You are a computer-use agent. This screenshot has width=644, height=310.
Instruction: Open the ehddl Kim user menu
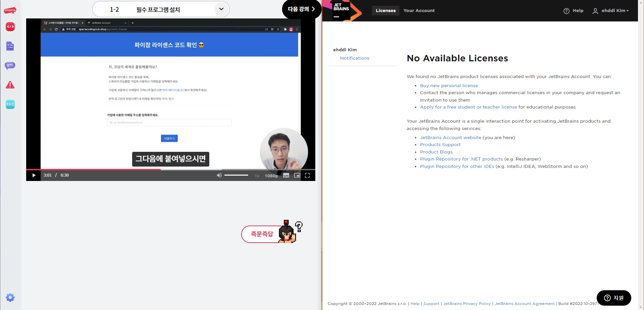pos(610,11)
